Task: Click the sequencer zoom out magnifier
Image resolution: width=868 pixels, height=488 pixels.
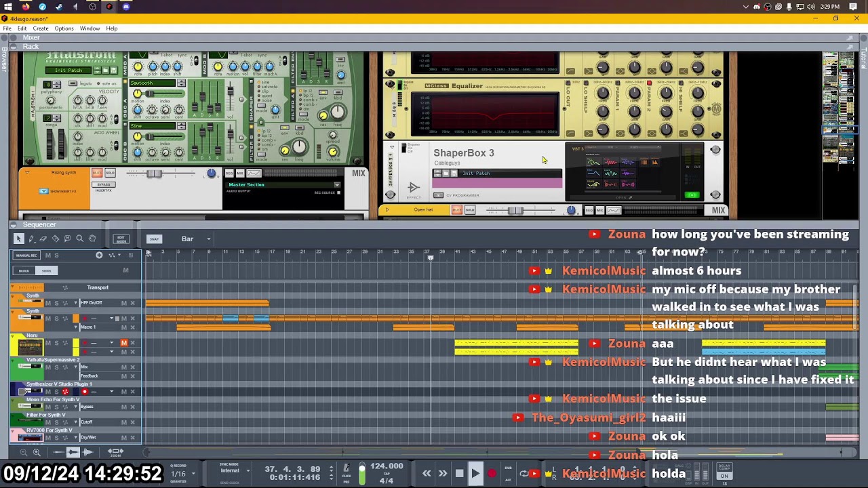Action: click(23, 452)
